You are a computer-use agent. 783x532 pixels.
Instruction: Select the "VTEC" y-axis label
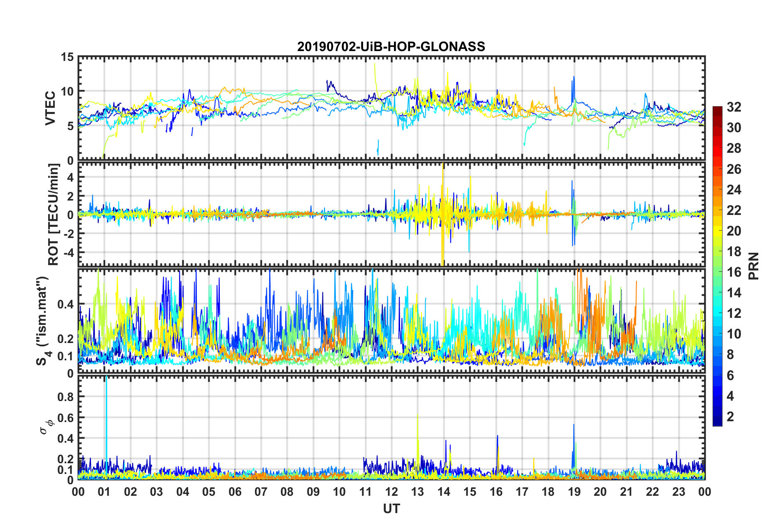click(x=50, y=108)
